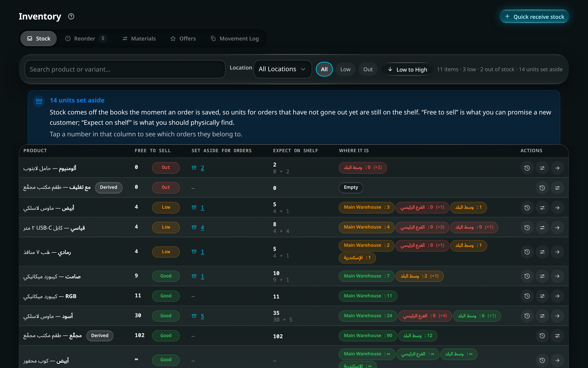Open history for صامت keyboard row
This screenshot has height=368, width=588.
tap(527, 276)
